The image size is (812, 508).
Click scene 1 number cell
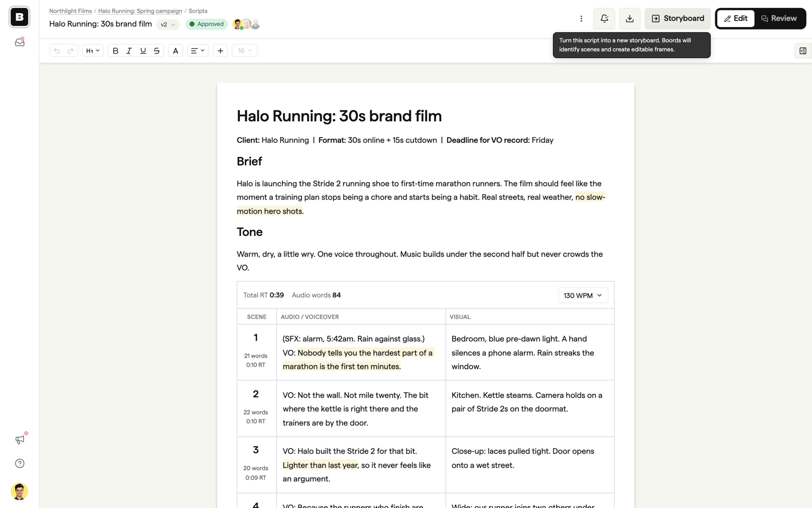click(256, 352)
